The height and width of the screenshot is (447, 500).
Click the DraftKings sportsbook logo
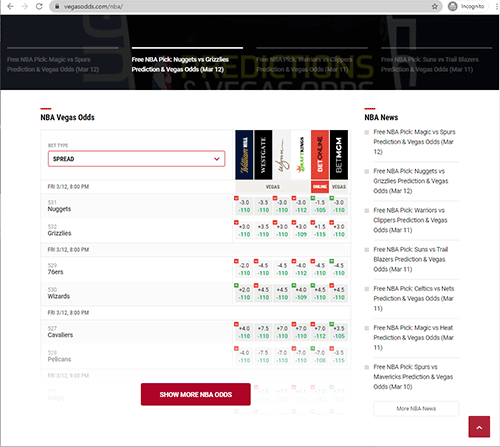tap(301, 155)
